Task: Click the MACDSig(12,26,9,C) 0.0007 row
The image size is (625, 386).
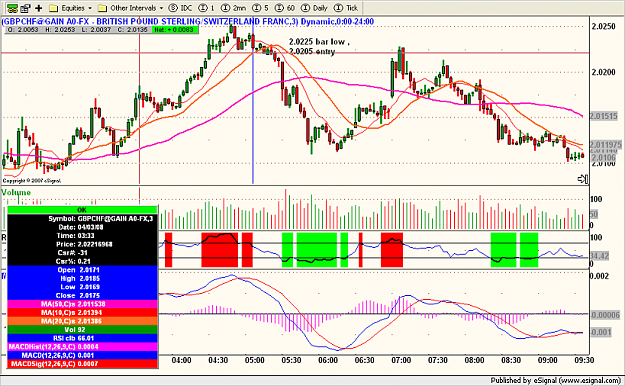Action: pos(82,364)
